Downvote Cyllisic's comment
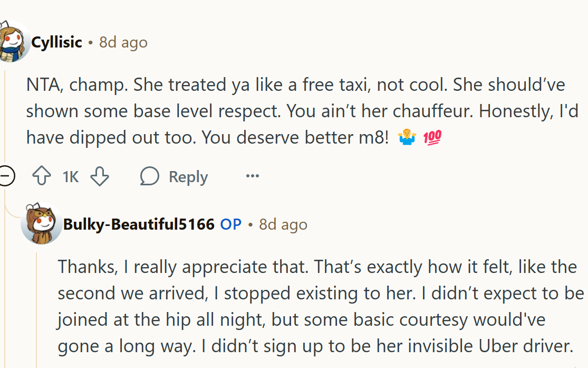Image resolution: width=588 pixels, height=368 pixels. (100, 176)
